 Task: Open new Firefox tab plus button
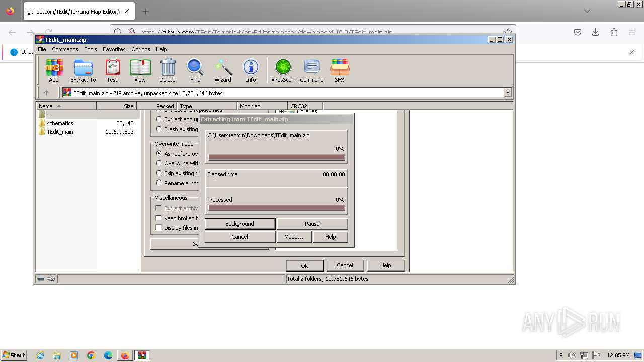146,11
